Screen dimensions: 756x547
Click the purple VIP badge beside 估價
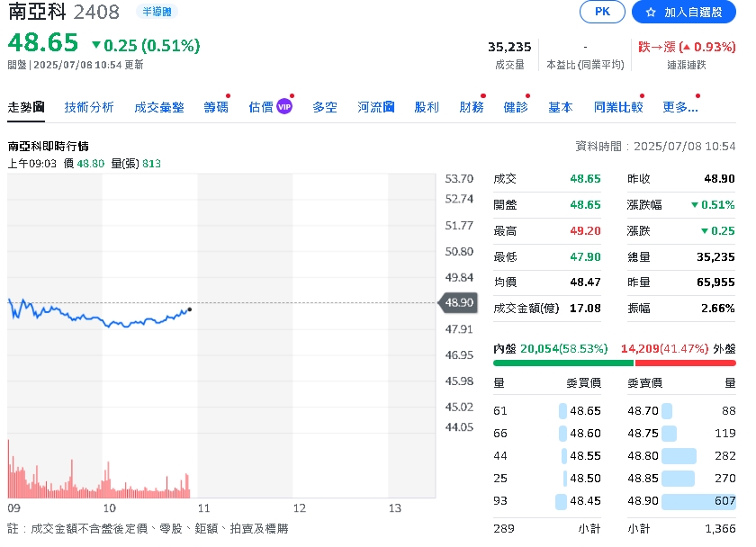click(284, 107)
